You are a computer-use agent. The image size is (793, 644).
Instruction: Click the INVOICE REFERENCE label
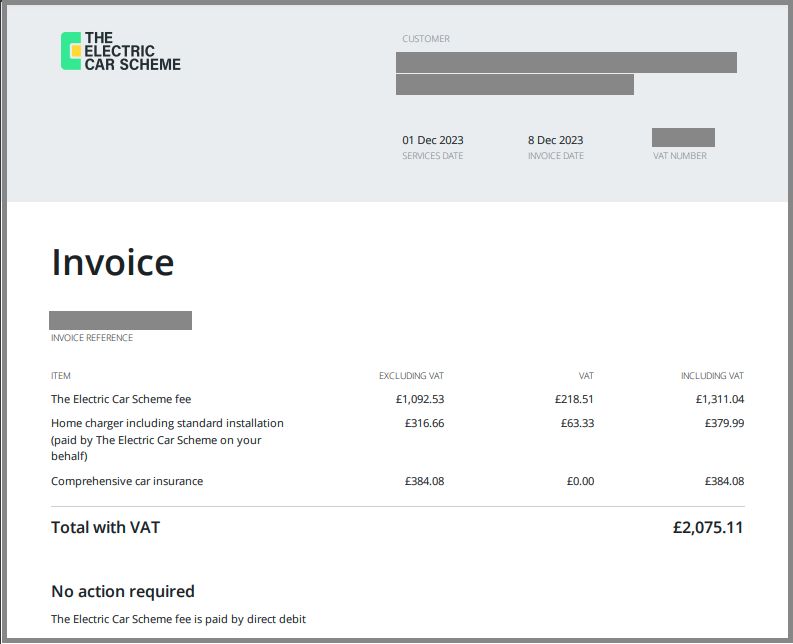coord(92,338)
